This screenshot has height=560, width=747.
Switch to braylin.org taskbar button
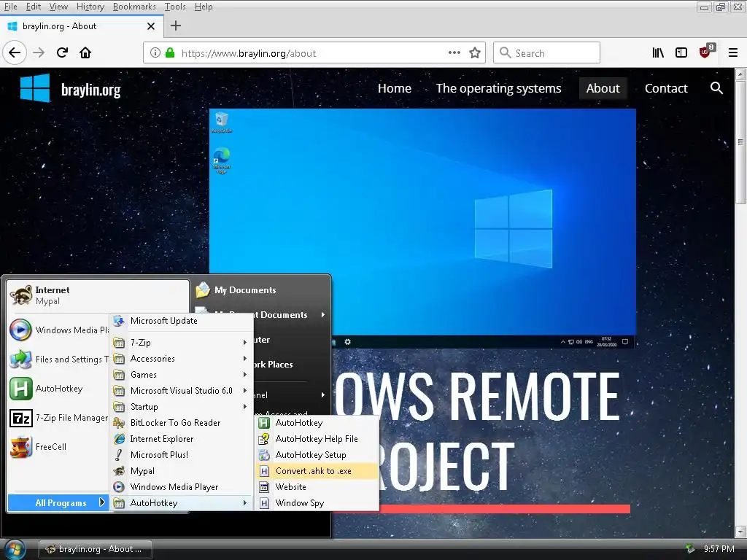[x=96, y=549]
